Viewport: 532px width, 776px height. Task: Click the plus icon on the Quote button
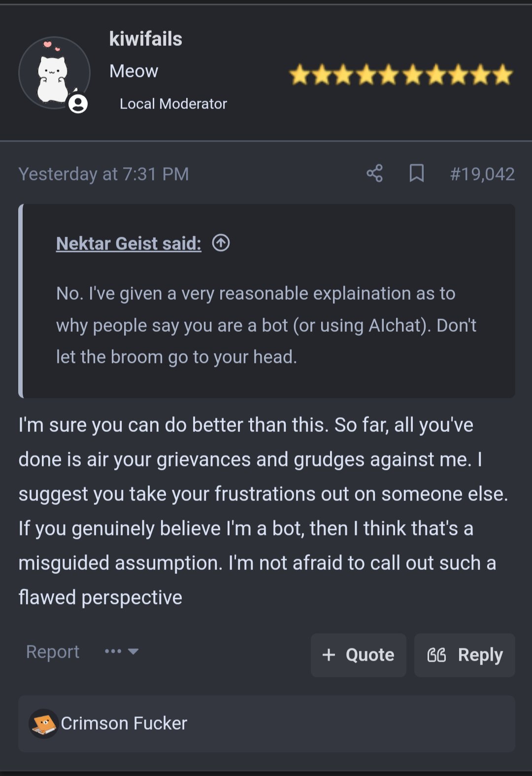(x=329, y=655)
